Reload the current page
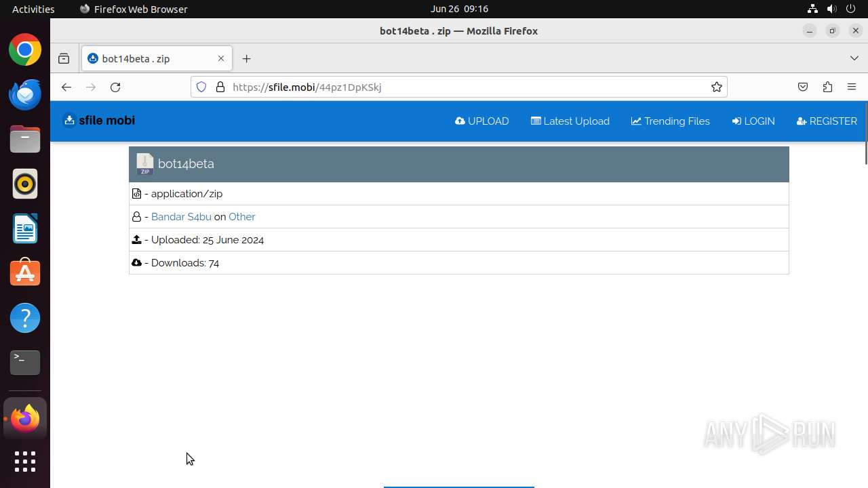The height and width of the screenshot is (488, 868). click(x=115, y=87)
